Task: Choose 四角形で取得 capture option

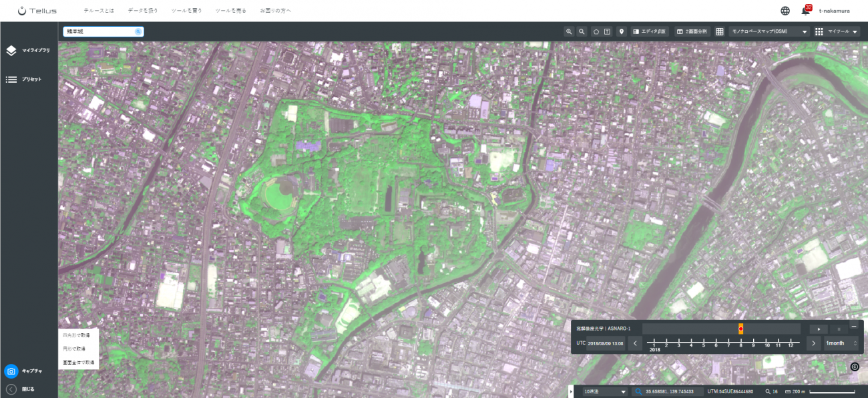Action: (x=75, y=335)
